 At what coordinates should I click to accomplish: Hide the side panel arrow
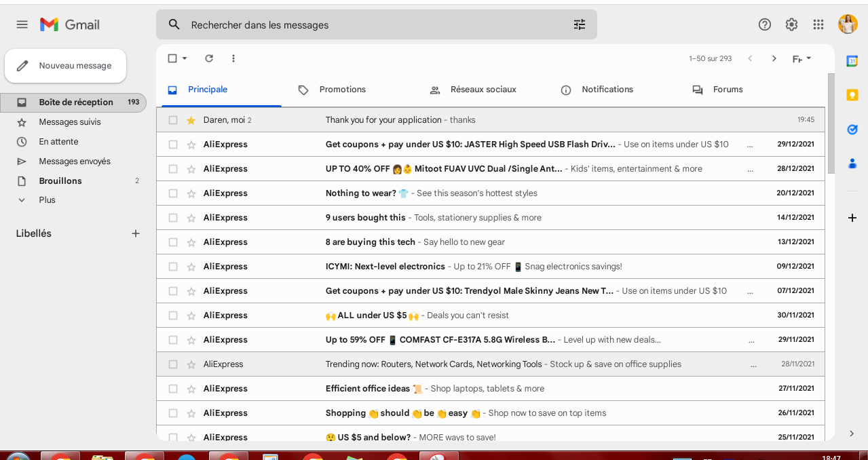[x=852, y=433]
